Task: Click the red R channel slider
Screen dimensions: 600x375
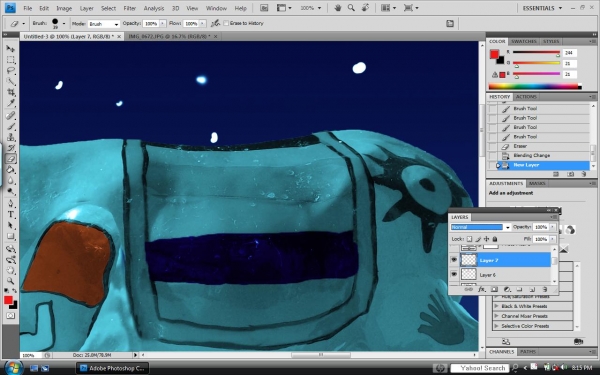Action: (x=536, y=53)
